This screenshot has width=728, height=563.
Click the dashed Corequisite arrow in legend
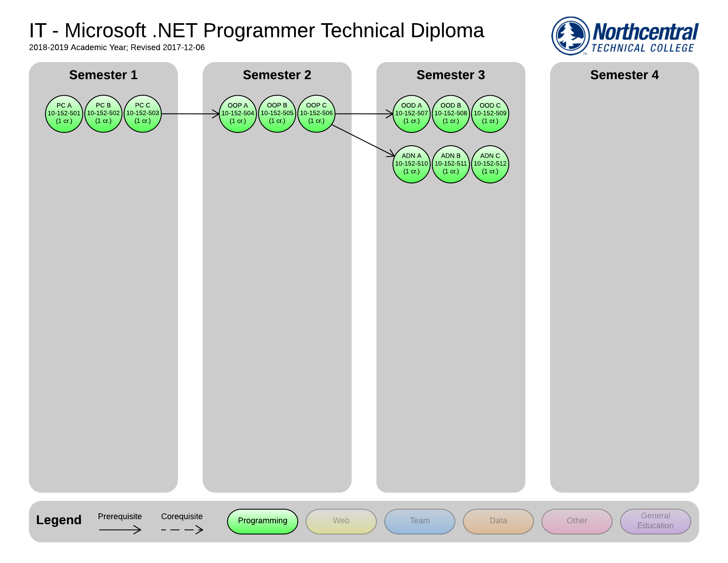[182, 529]
